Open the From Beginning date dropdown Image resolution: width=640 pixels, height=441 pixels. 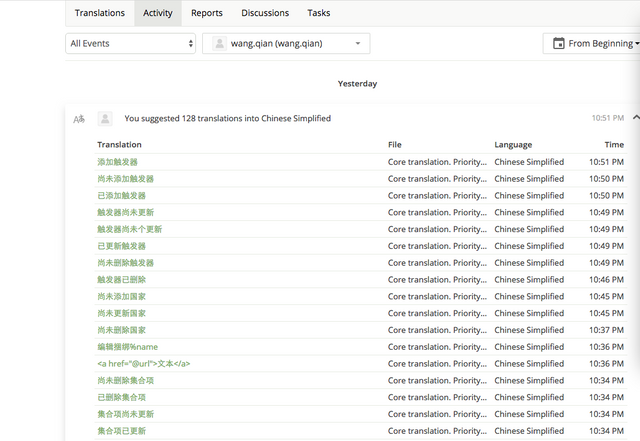[592, 44]
